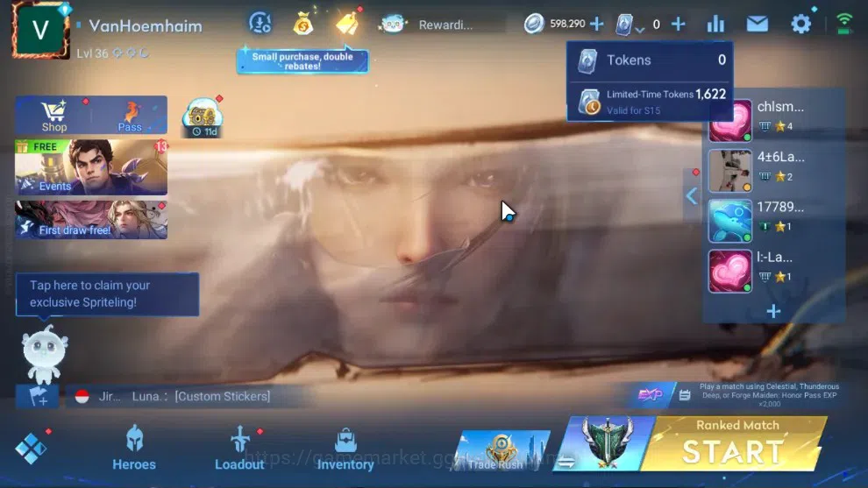The width and height of the screenshot is (868, 488).
Task: Open the team flag plus icon
Action: tap(38, 396)
